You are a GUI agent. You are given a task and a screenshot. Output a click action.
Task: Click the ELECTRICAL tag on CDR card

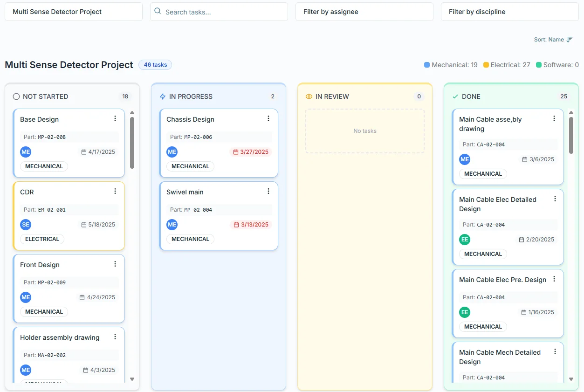point(42,239)
